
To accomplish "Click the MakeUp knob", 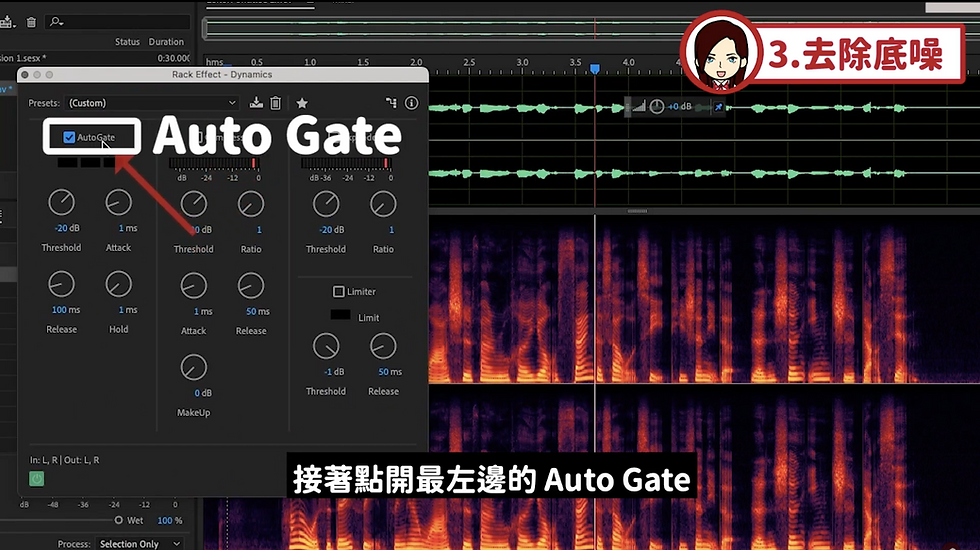I will 194,368.
